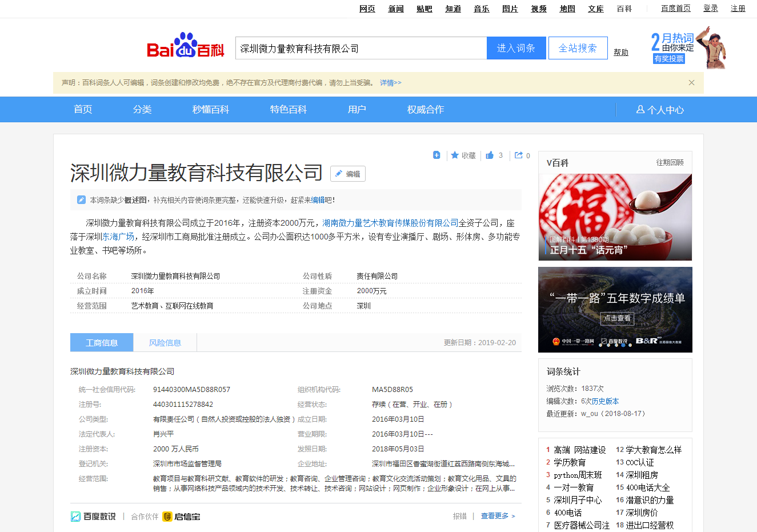
Task: Open the 地图 top navigation link
Action: [567, 9]
